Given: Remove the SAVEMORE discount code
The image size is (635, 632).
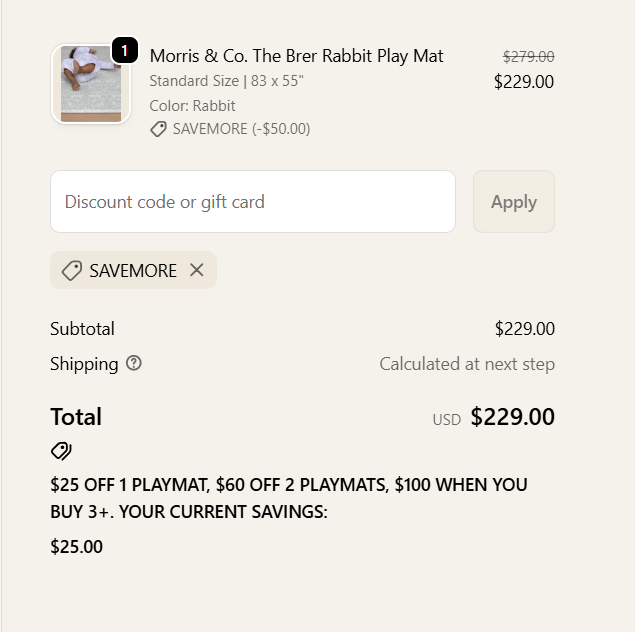Looking at the screenshot, I should click(x=197, y=270).
